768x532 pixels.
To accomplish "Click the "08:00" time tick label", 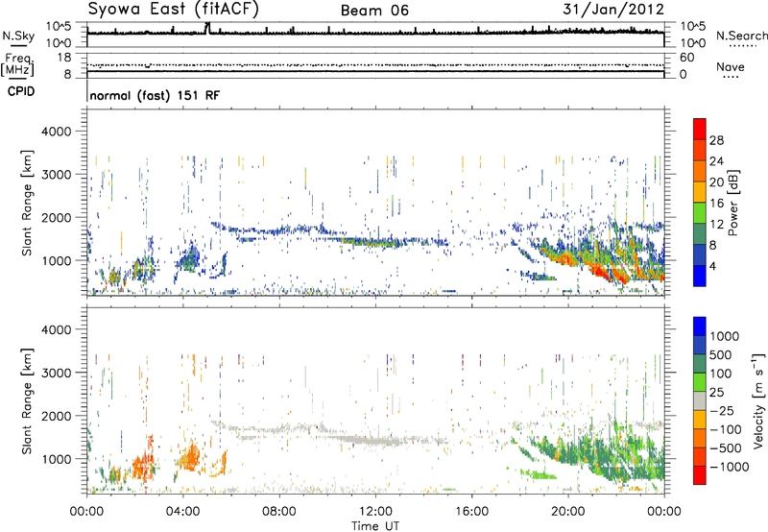I will [x=279, y=512].
